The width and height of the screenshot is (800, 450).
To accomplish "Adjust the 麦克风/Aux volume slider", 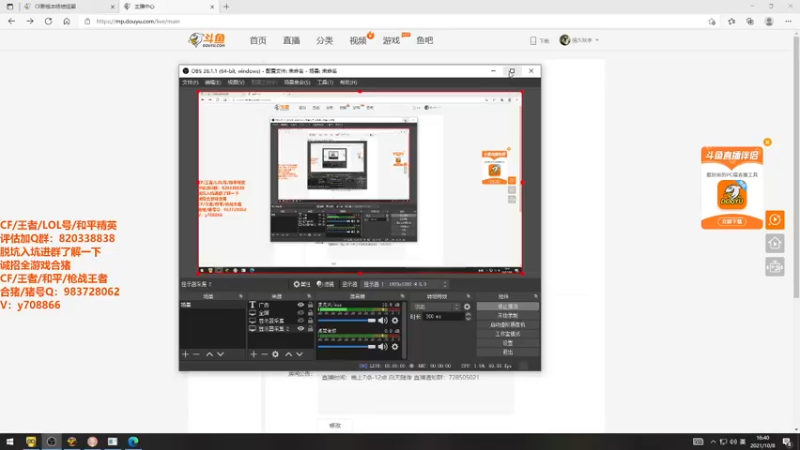I will pyautogui.click(x=347, y=320).
